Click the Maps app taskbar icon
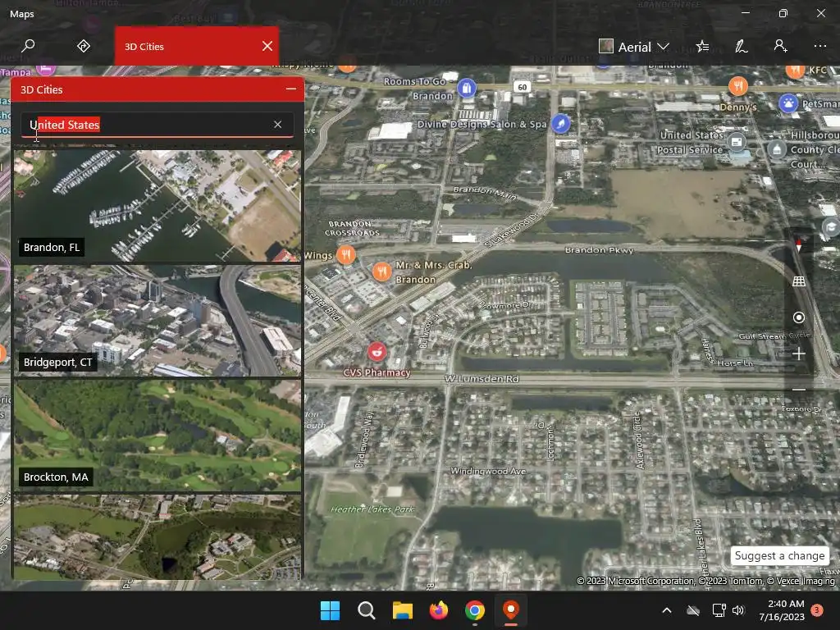 click(511, 610)
